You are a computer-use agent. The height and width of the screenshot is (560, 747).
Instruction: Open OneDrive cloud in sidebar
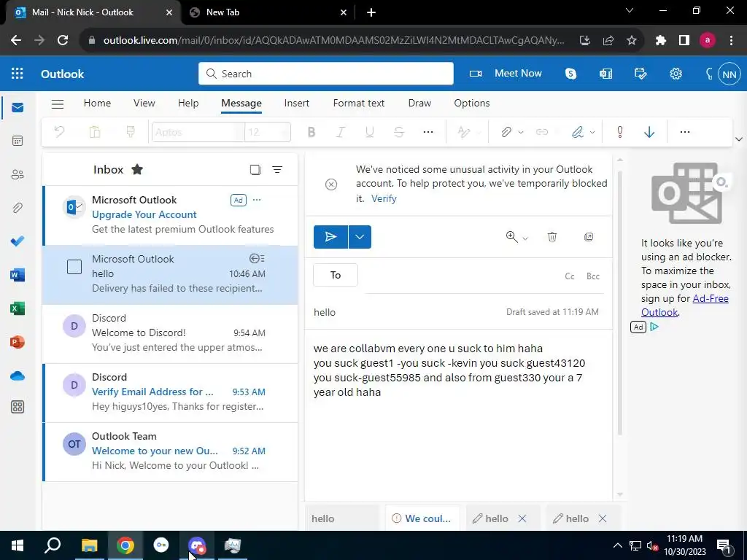pyautogui.click(x=18, y=376)
